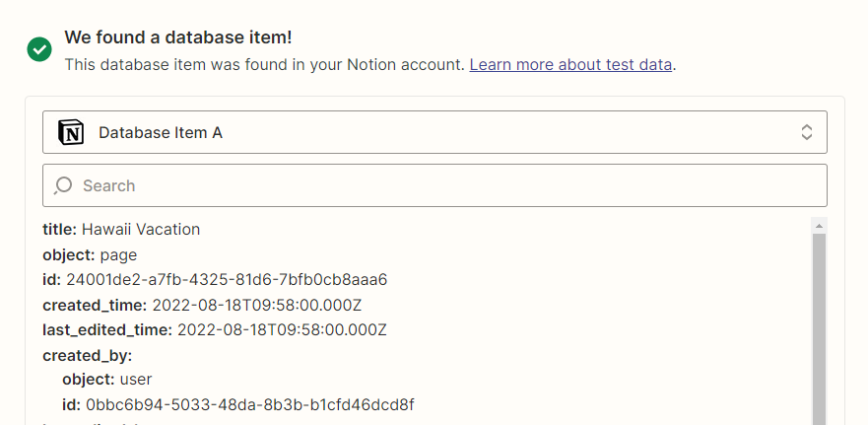This screenshot has height=425, width=868.
Task: Focus the Search input field
Action: [434, 185]
